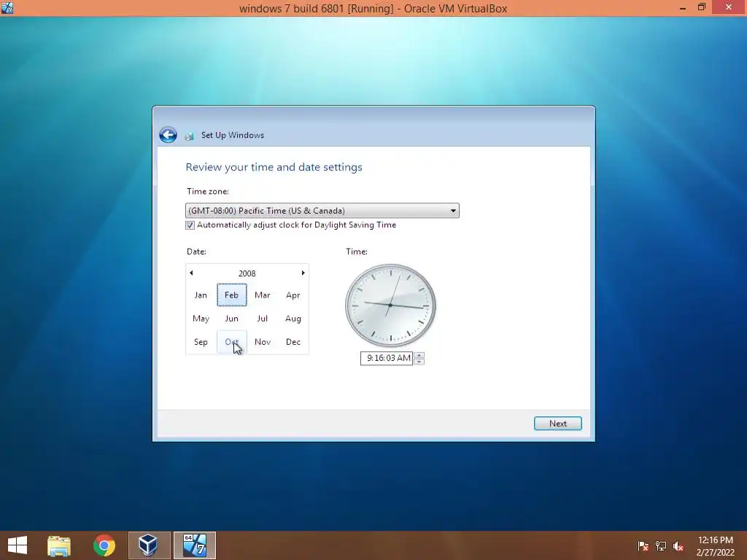Open Action Center flag tray icon
This screenshot has width=747, height=560.
click(x=643, y=546)
